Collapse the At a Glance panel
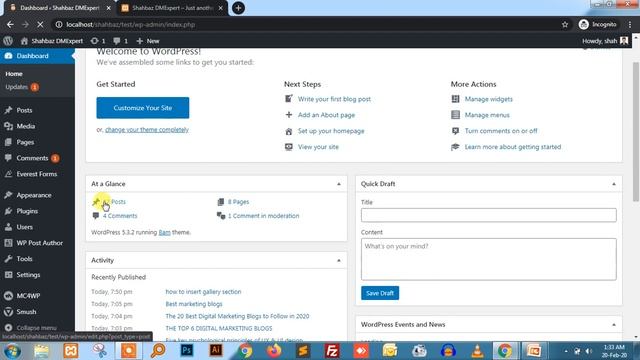This screenshot has width=640, height=360. point(339,184)
